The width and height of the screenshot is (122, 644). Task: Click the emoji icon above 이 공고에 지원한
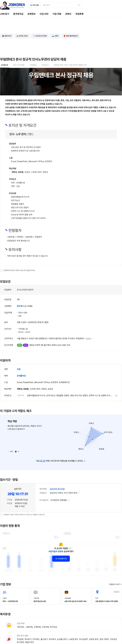click(x=61, y=544)
